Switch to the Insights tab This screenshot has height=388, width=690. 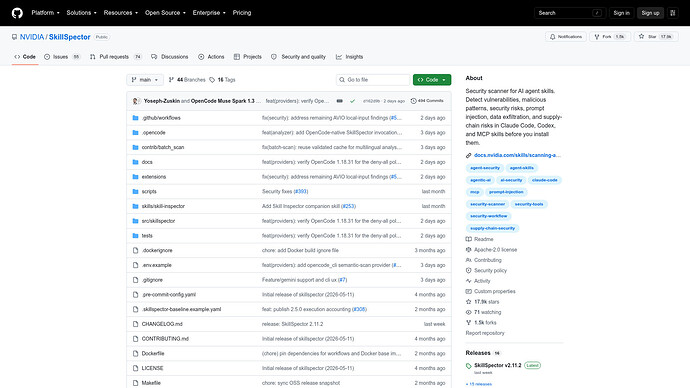[349, 57]
